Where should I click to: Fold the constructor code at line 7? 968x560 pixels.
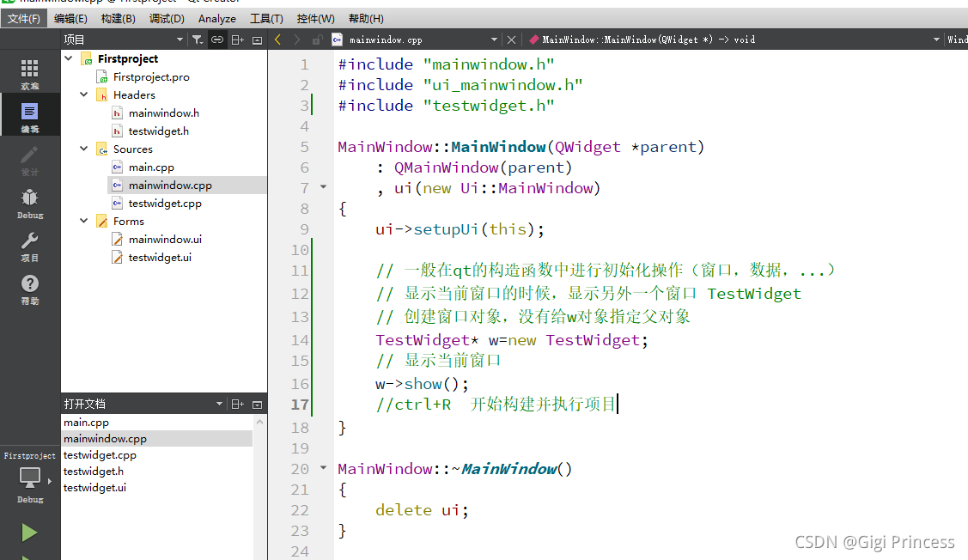(x=323, y=186)
